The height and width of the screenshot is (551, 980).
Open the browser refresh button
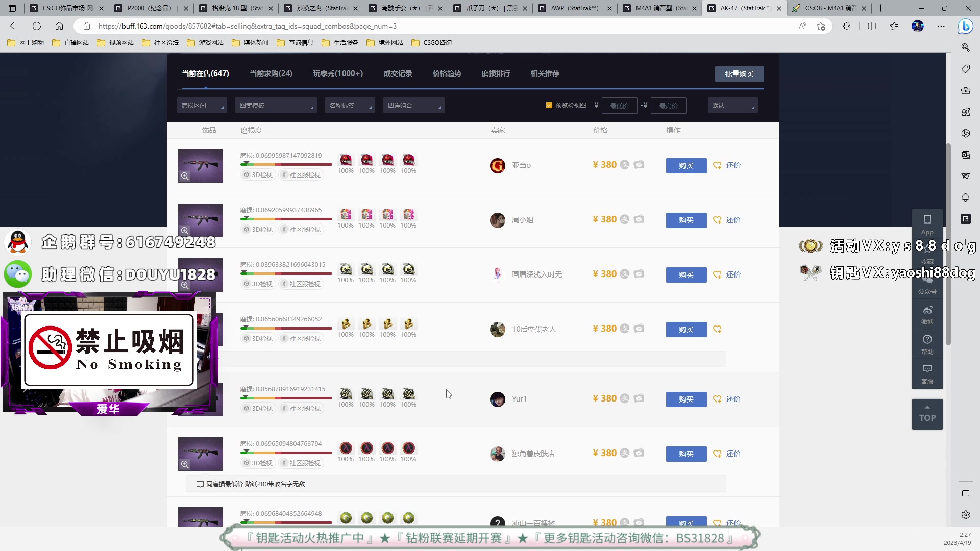tap(37, 26)
